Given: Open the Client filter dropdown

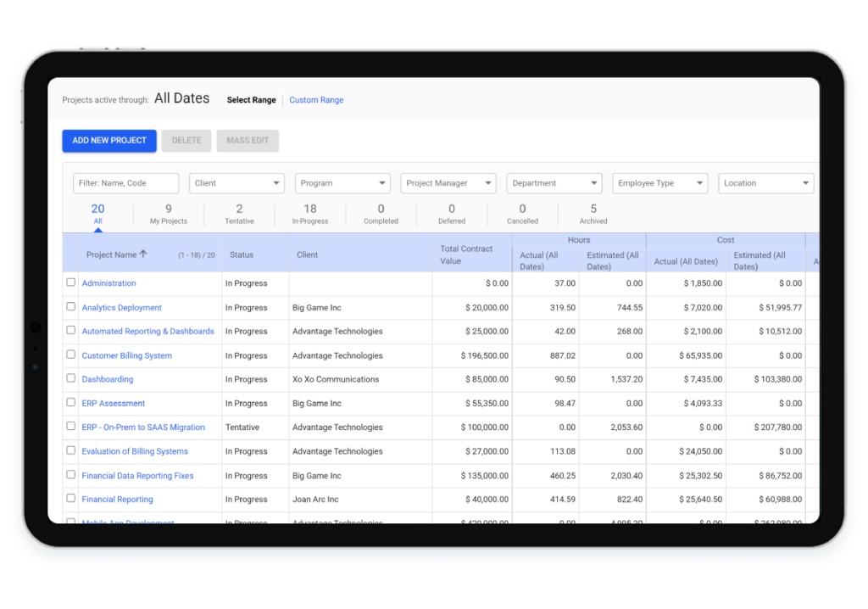Looking at the screenshot, I should click(236, 182).
